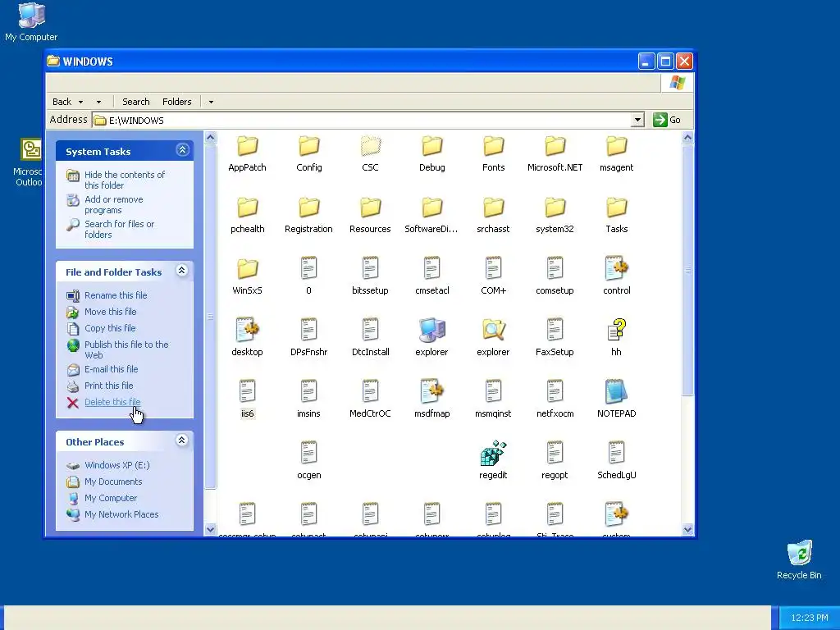Select the hh help program icon

click(x=617, y=330)
